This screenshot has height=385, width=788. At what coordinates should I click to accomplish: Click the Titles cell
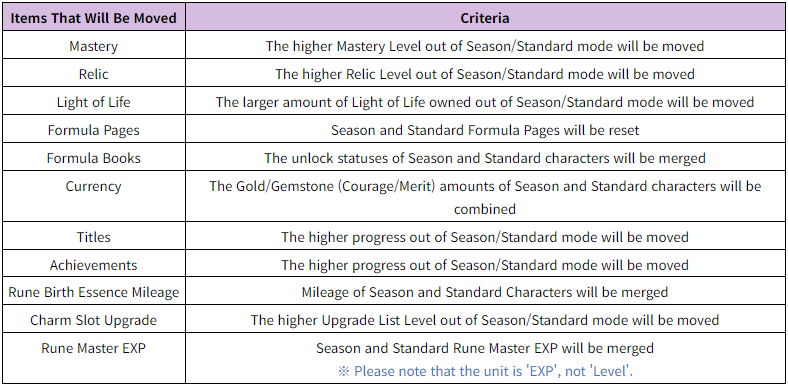93,237
